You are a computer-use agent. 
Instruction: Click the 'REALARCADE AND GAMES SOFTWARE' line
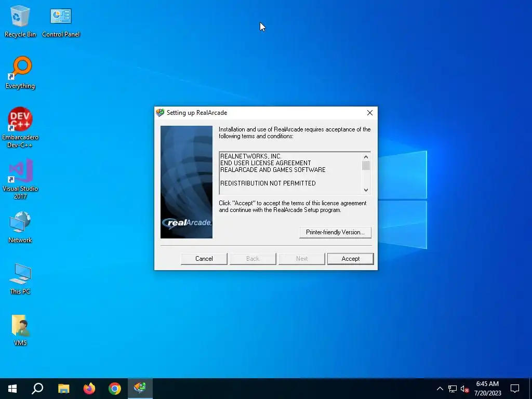click(x=273, y=170)
